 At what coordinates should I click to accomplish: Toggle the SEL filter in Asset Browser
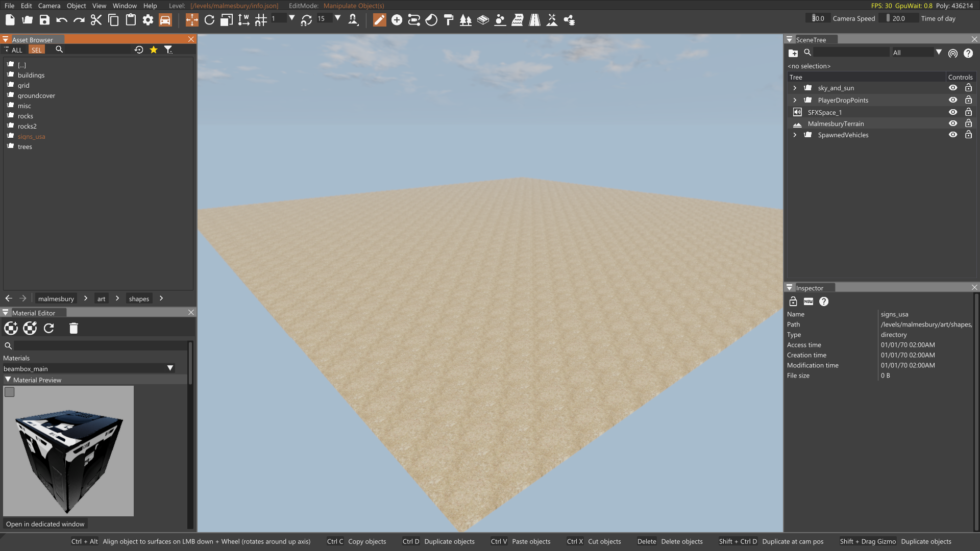coord(36,50)
